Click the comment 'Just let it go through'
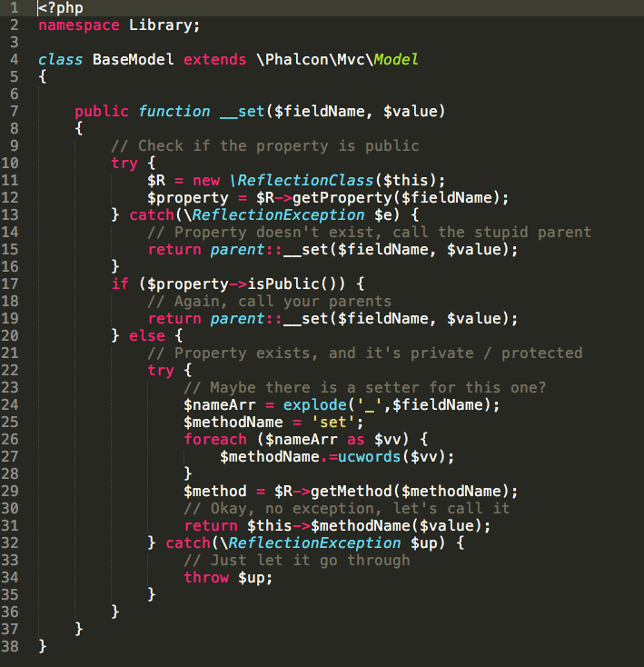644x667 pixels. coord(311,561)
